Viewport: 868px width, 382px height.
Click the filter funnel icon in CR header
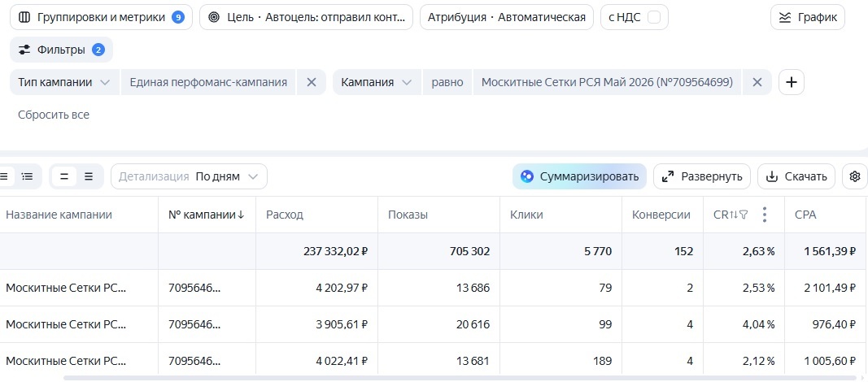[744, 215]
